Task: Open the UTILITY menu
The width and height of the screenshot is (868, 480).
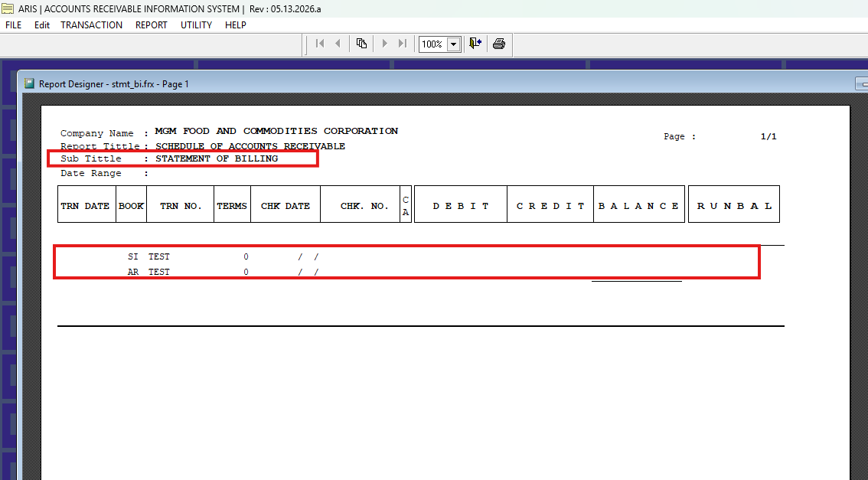Action: pyautogui.click(x=196, y=25)
